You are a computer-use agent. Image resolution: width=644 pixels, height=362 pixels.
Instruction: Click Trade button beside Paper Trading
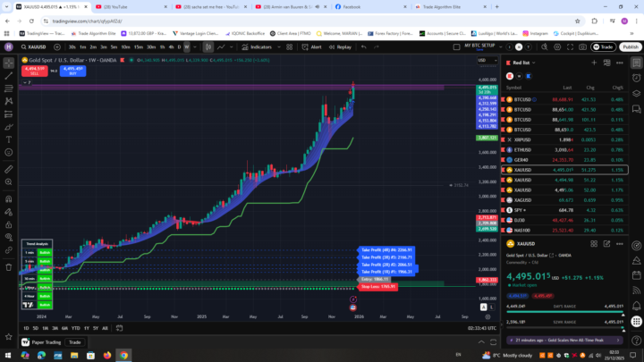coord(75,342)
